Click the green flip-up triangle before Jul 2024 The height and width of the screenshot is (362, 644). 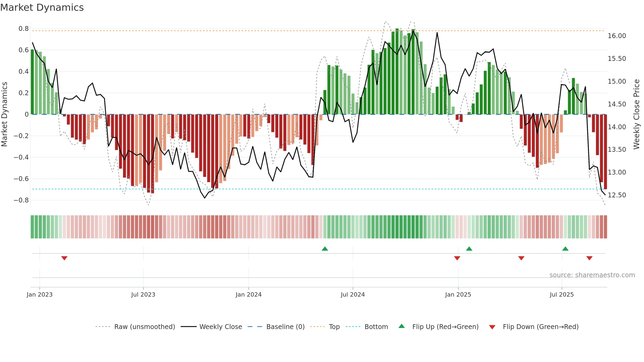[325, 249]
